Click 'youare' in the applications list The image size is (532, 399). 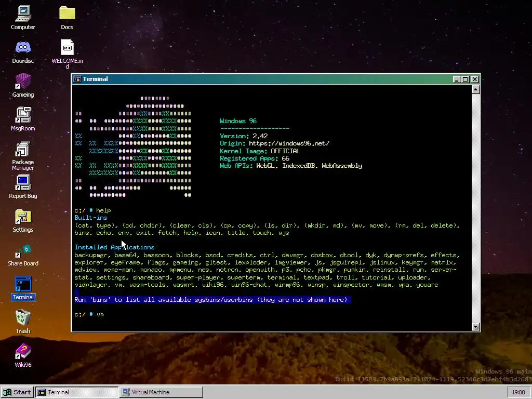tap(427, 285)
